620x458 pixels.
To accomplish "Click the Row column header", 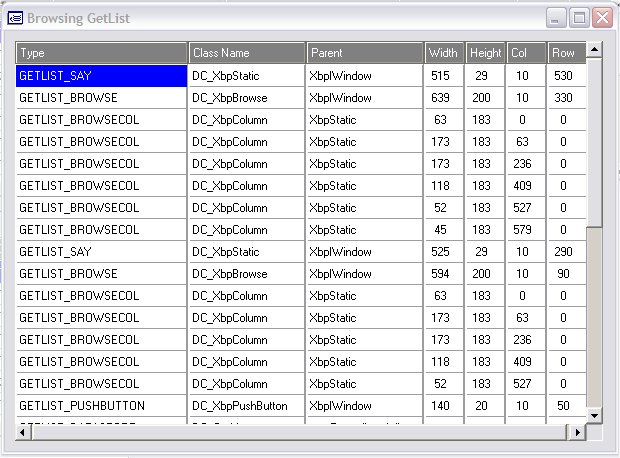I will point(565,53).
